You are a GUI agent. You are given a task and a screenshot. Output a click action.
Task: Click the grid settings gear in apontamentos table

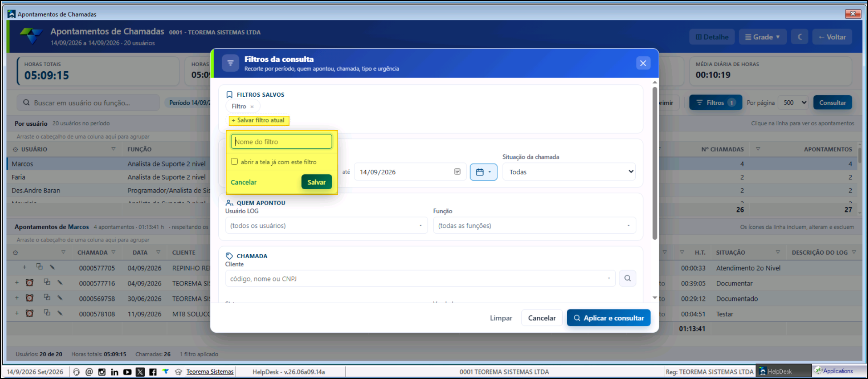pyautogui.click(x=15, y=252)
